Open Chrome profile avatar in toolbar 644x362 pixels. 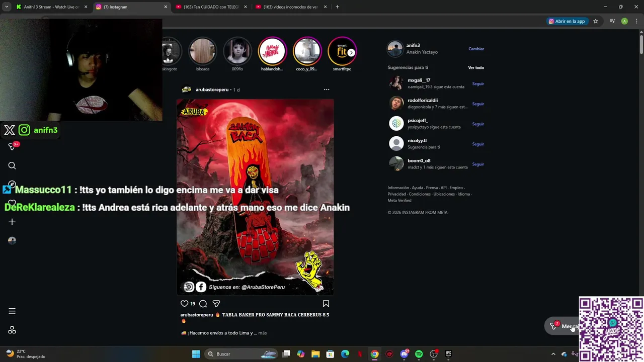pos(624,21)
